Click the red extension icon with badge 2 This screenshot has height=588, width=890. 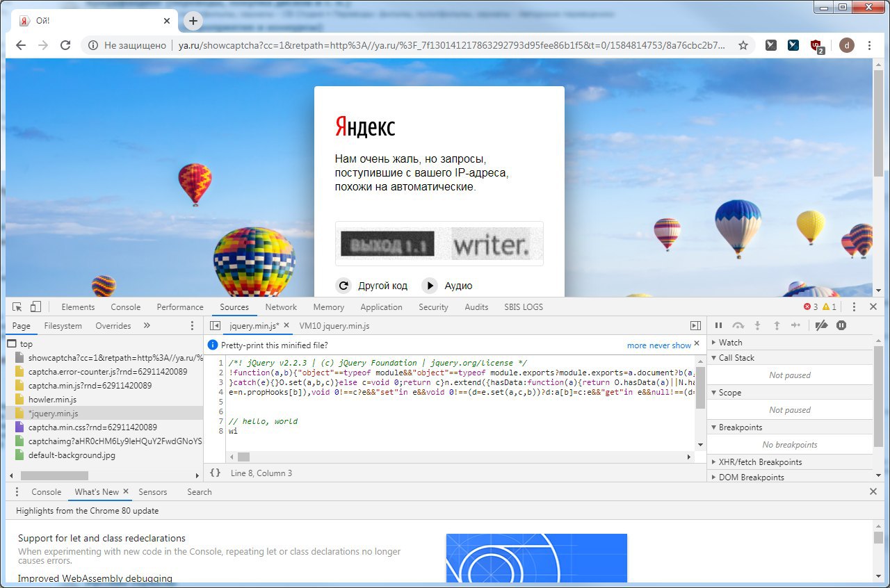pos(817,46)
